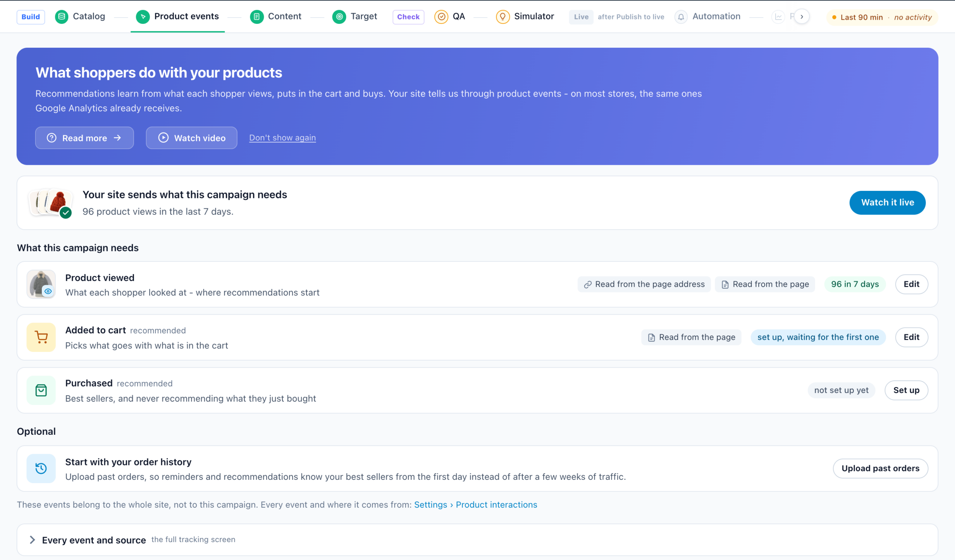Click the link icon in Read from the page address
The width and height of the screenshot is (955, 560).
(588, 284)
